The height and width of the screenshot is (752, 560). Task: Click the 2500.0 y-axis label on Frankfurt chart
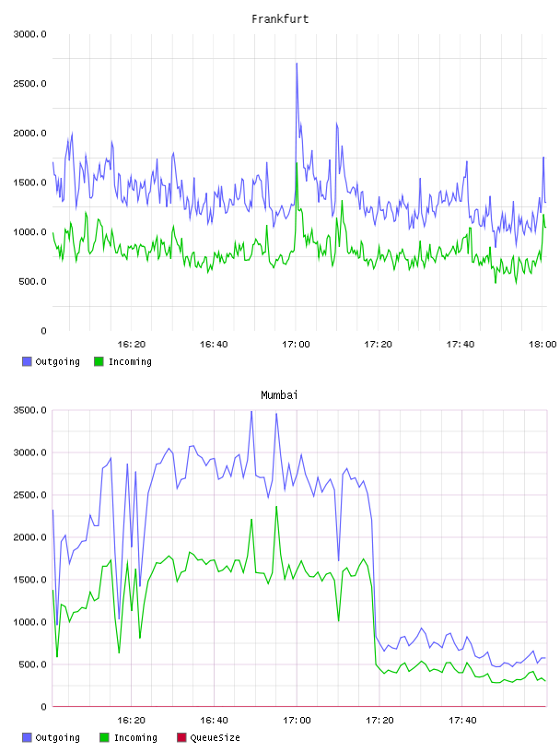click(x=30, y=84)
